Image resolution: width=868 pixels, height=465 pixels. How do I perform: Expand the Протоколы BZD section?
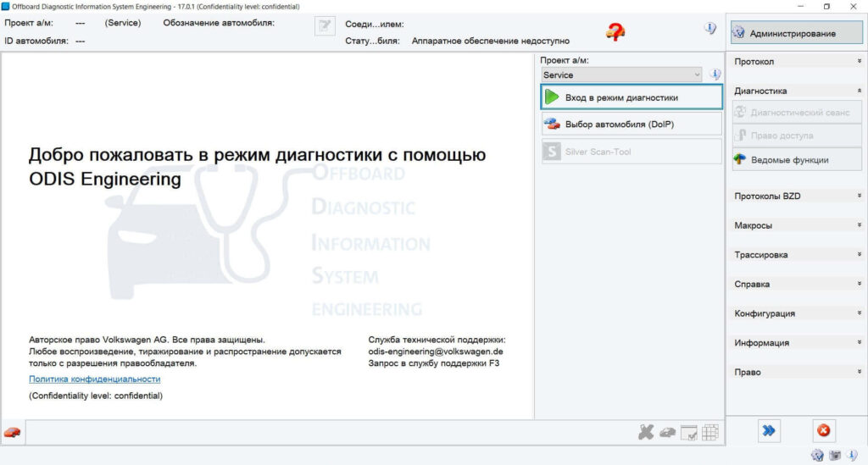(796, 196)
